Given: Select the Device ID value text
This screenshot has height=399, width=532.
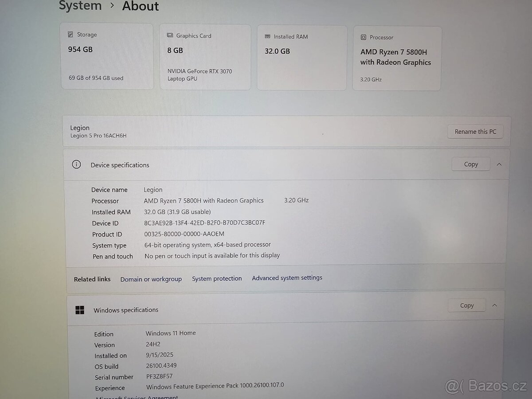Looking at the screenshot, I should [x=204, y=223].
